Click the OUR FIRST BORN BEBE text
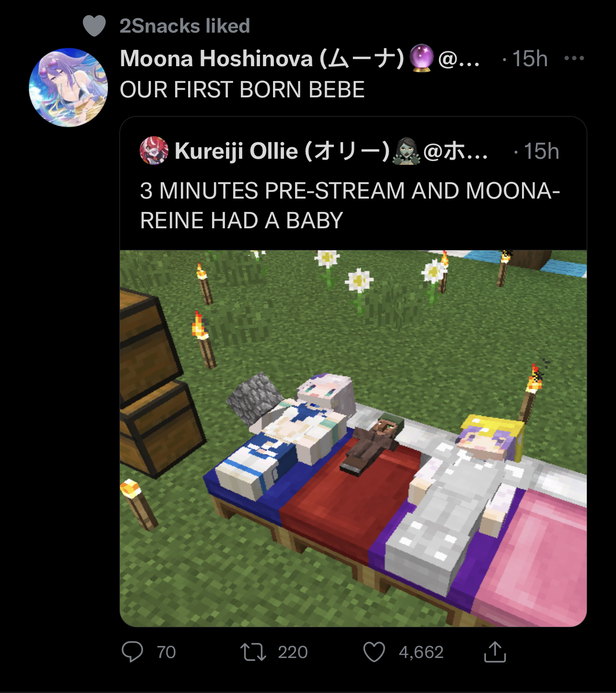616x693 pixels. click(x=242, y=89)
